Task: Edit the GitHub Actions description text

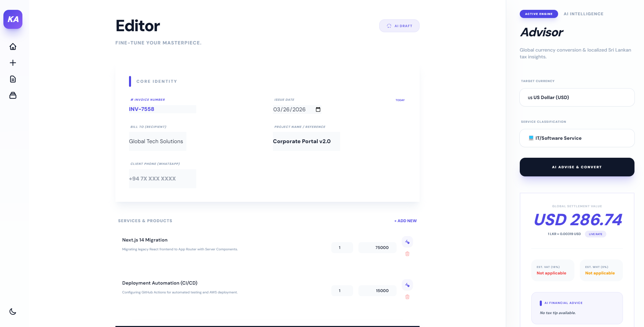Action: [x=180, y=292]
